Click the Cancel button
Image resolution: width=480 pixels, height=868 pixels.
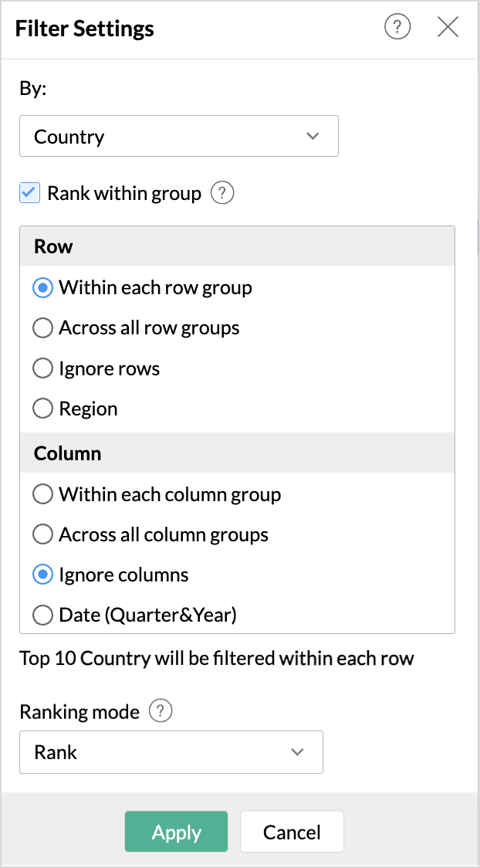[292, 832]
